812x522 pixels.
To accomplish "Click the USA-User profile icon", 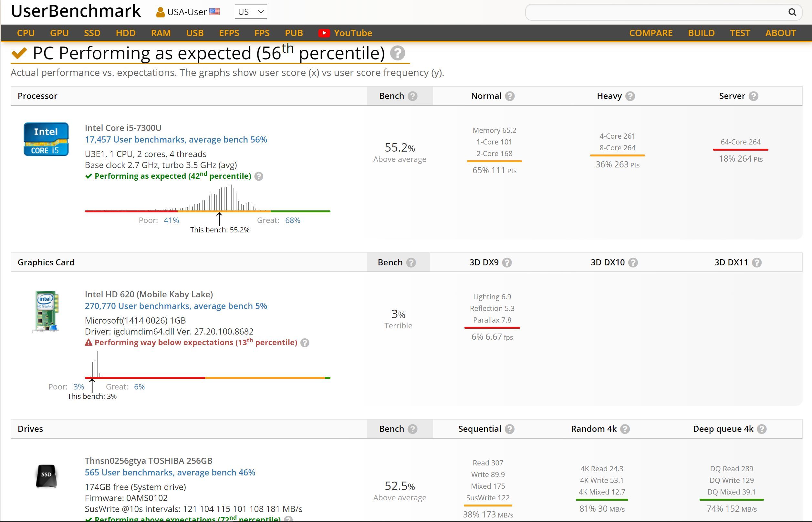I will point(160,12).
